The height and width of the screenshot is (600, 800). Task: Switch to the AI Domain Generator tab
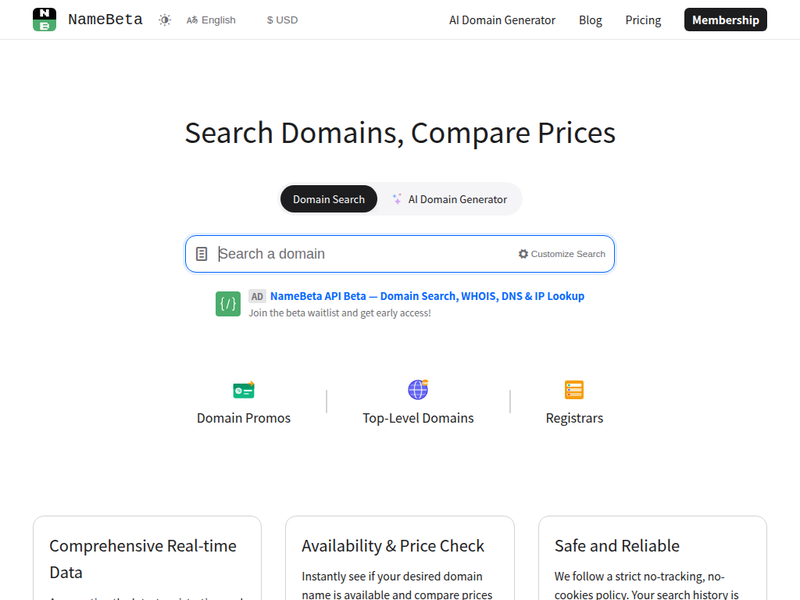pyautogui.click(x=449, y=199)
